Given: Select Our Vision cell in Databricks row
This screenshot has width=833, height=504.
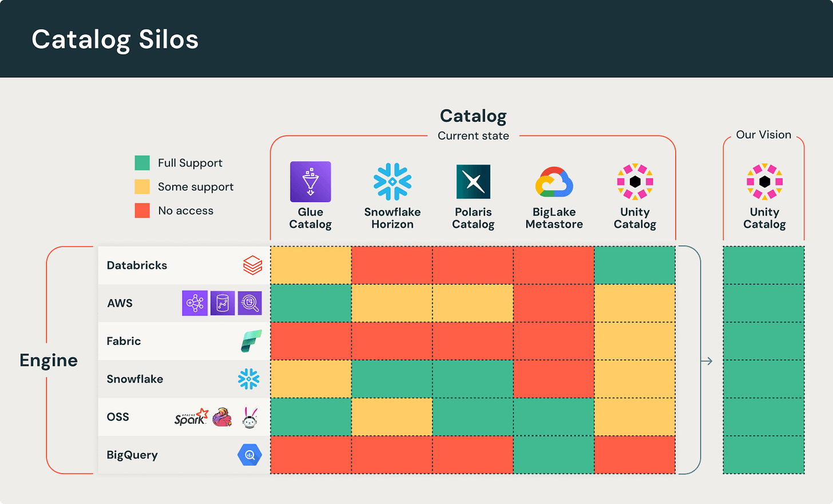Looking at the screenshot, I should tap(764, 265).
